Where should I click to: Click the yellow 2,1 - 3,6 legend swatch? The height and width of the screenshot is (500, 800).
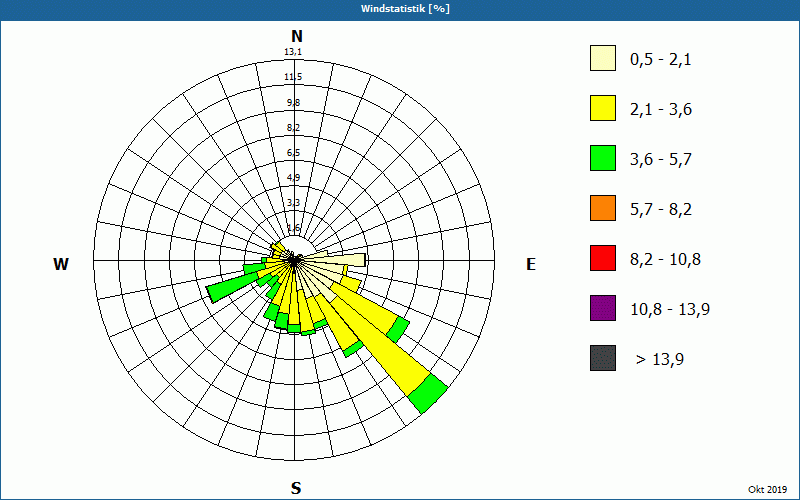[603, 108]
